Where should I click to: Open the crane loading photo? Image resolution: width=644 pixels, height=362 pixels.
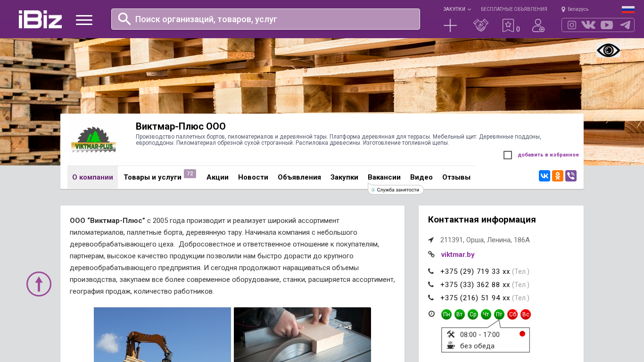(162, 335)
